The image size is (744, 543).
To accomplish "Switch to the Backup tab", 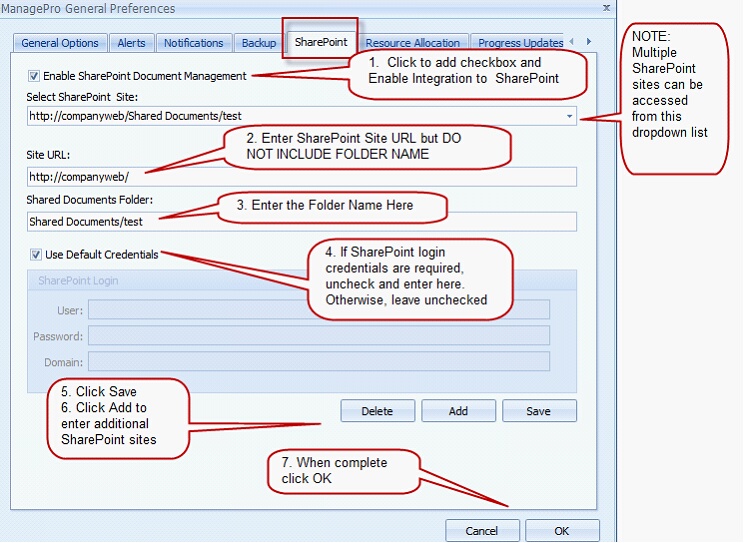I will [259, 43].
